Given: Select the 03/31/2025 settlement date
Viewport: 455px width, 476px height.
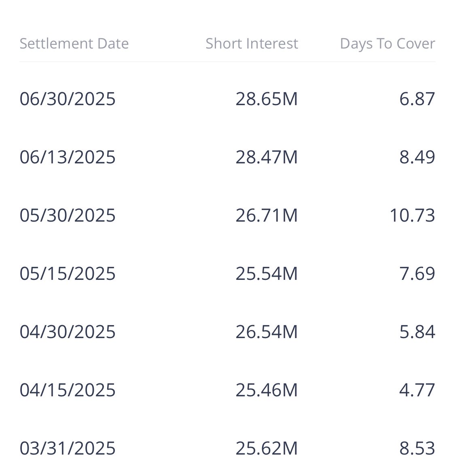Looking at the screenshot, I should pyautogui.click(x=68, y=448).
